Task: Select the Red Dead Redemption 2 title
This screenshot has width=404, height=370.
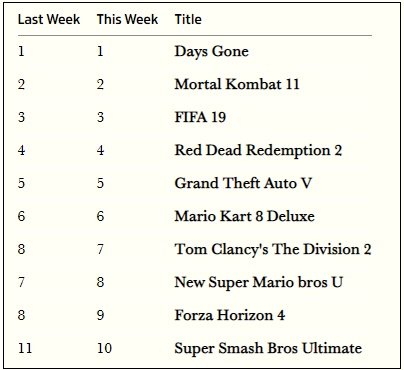Action: 258,150
